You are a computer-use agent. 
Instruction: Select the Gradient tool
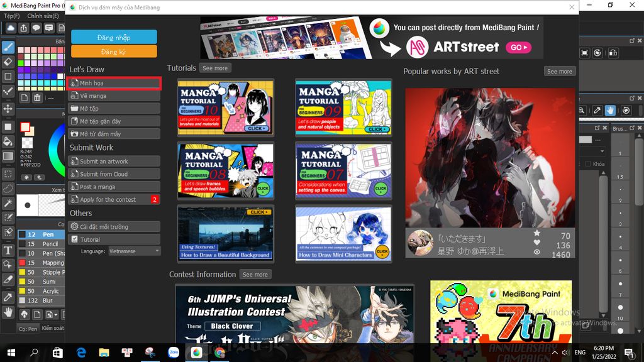pyautogui.click(x=8, y=156)
